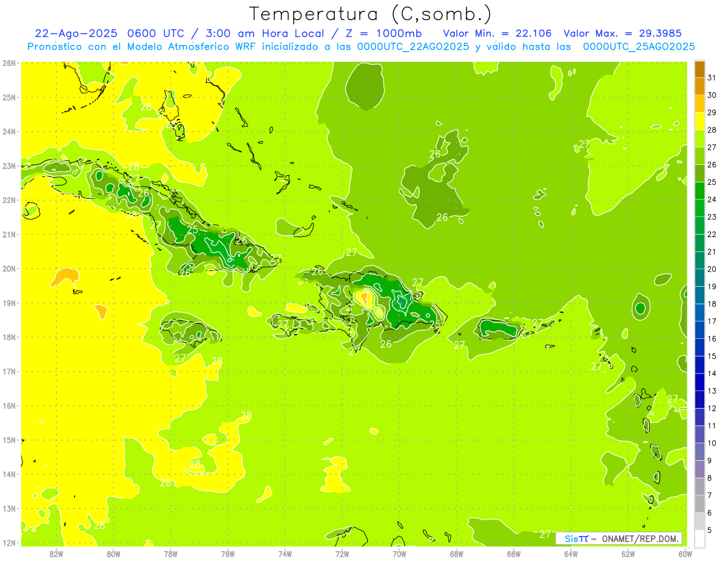This screenshot has height=562, width=728.
Task: Click the colorbar segment between 24 and 25
Action: 699,191
